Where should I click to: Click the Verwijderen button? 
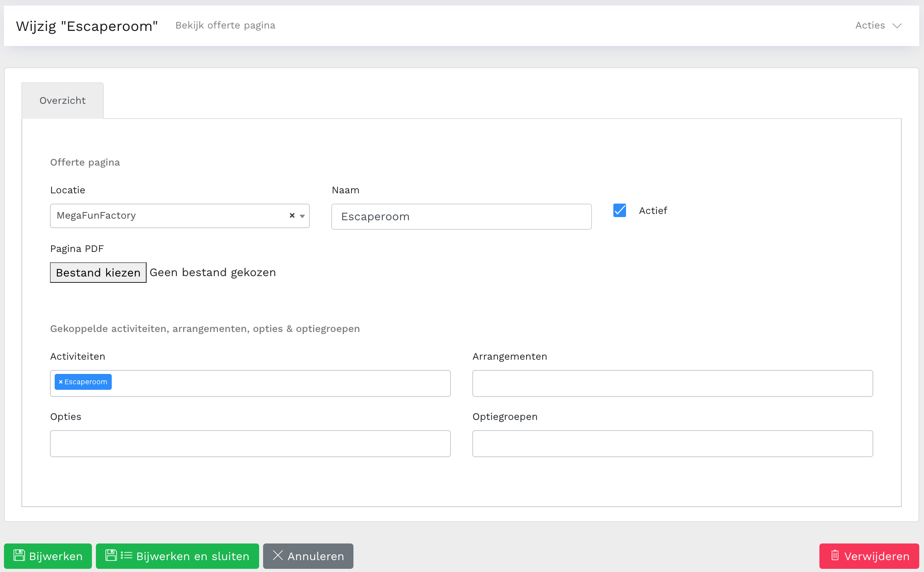pyautogui.click(x=869, y=556)
